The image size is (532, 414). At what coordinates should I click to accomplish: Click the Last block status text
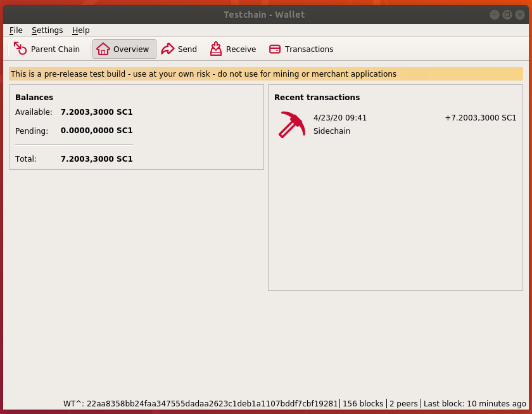(x=474, y=403)
